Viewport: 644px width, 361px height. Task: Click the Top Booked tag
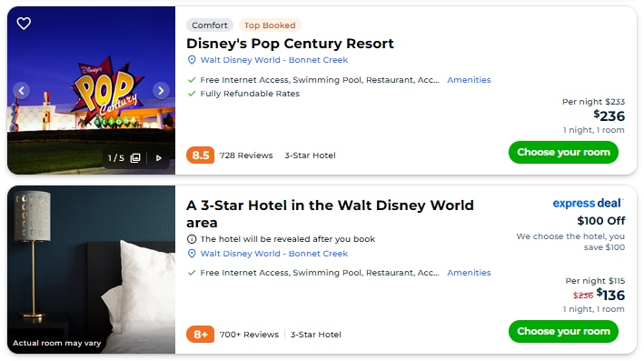coord(270,25)
